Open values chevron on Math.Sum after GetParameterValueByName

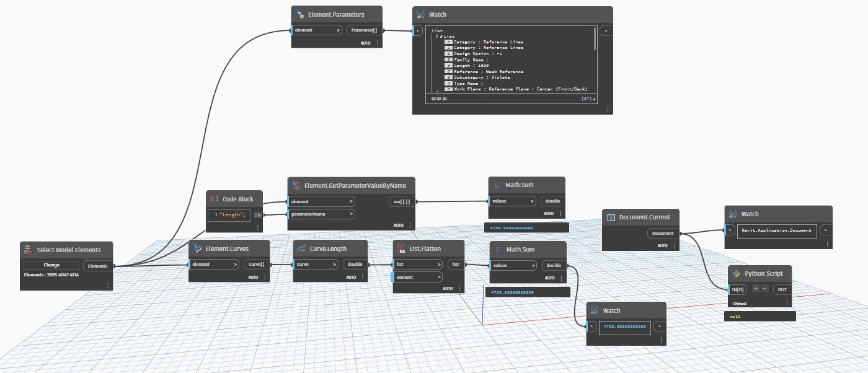pyautogui.click(x=533, y=201)
